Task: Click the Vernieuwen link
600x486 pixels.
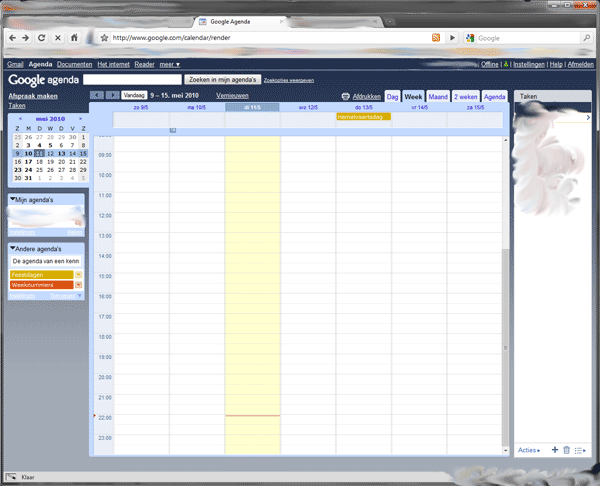Action: coord(232,95)
